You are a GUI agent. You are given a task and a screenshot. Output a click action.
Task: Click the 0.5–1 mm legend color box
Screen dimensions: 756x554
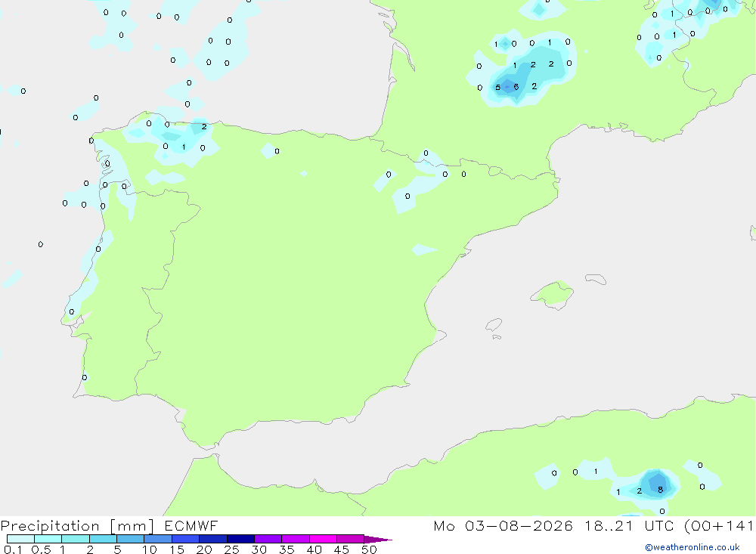coord(48,539)
